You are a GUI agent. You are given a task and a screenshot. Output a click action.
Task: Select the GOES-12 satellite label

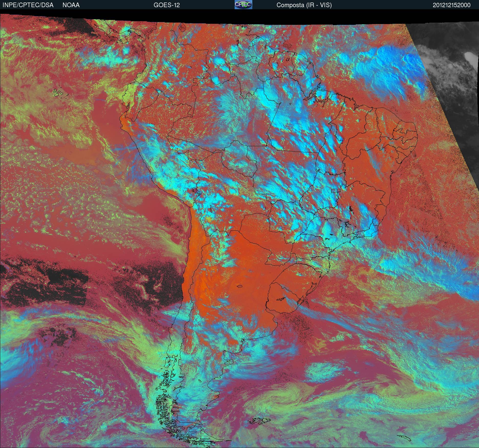click(166, 5)
